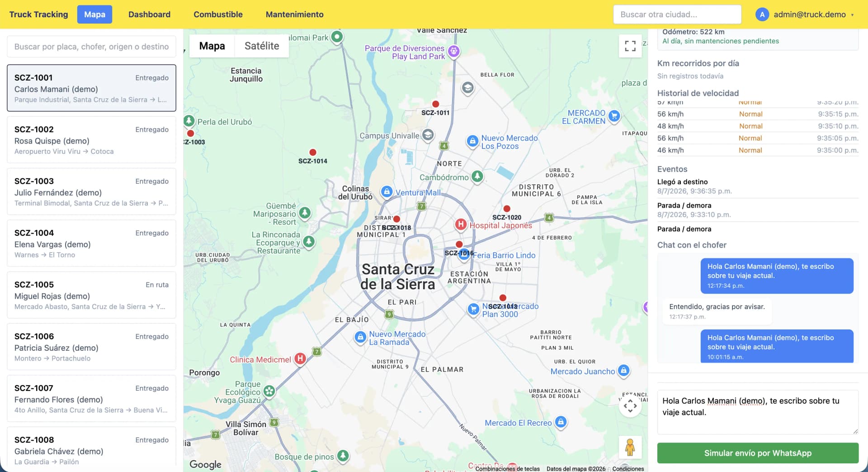Switch map to Mapa view type

[212, 46]
